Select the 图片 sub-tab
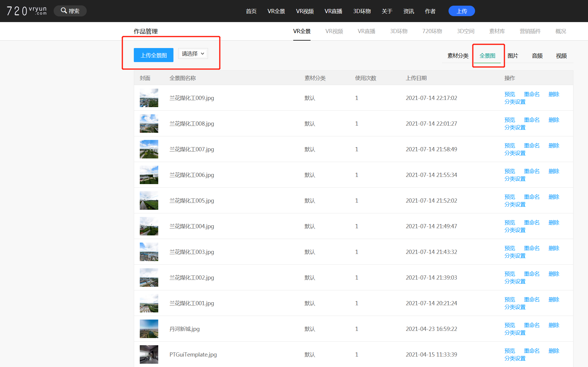This screenshot has width=588, height=367. click(513, 56)
